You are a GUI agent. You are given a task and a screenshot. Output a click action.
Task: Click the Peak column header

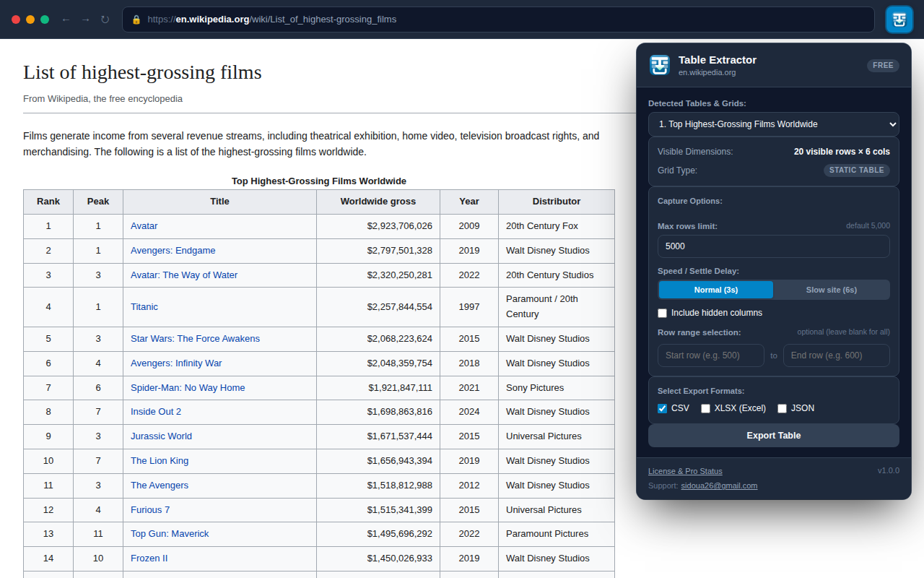coord(98,202)
